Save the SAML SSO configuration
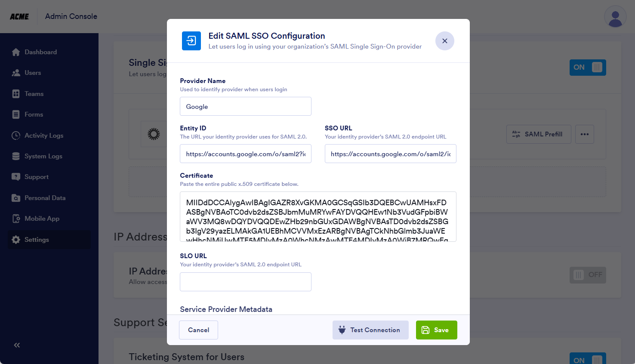Viewport: 635px width, 364px height. click(x=436, y=330)
